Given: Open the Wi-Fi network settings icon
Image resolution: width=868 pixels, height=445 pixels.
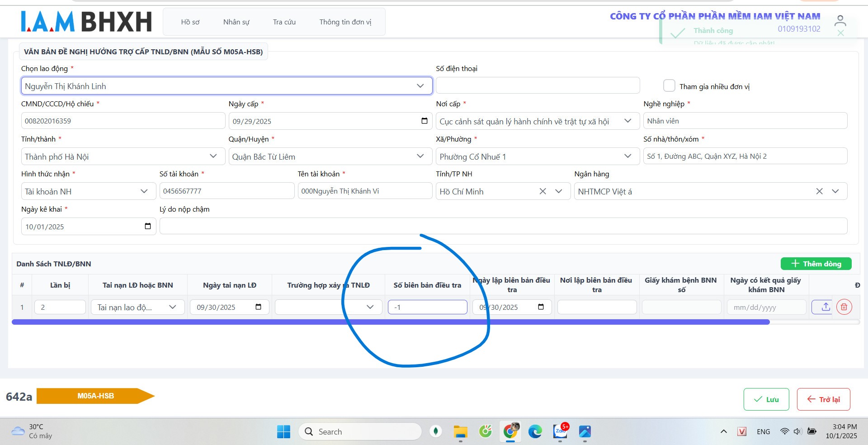Looking at the screenshot, I should pyautogui.click(x=784, y=431).
